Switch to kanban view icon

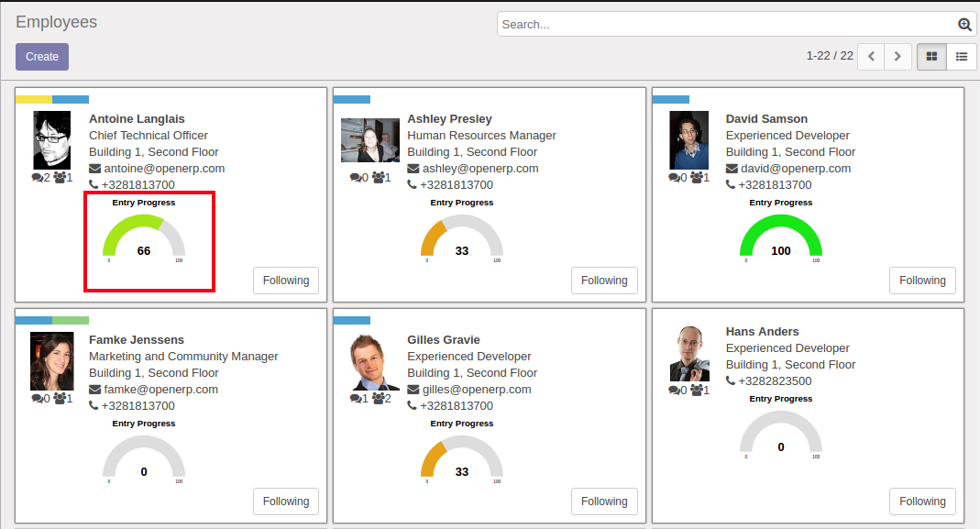[x=931, y=57]
